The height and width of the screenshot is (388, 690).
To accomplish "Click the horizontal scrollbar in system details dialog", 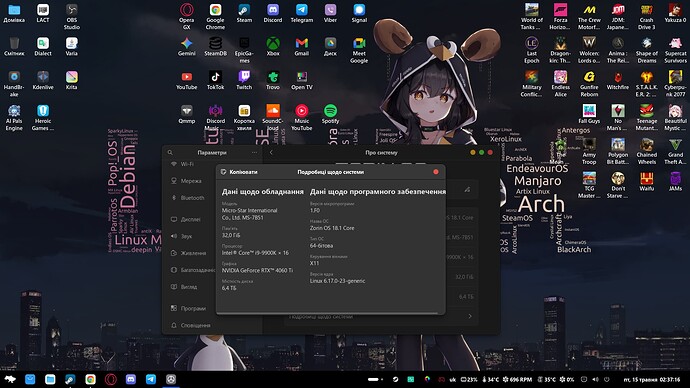I will pos(327,313).
